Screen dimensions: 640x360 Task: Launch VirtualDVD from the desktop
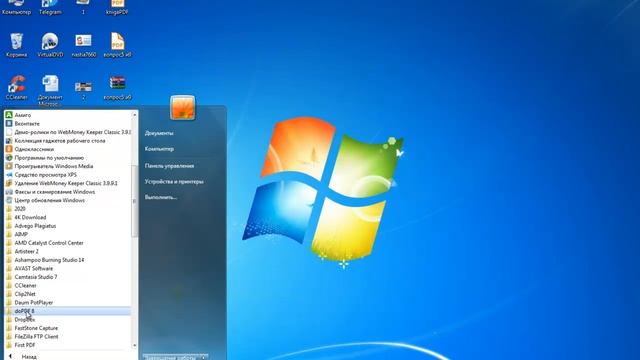pos(50,45)
